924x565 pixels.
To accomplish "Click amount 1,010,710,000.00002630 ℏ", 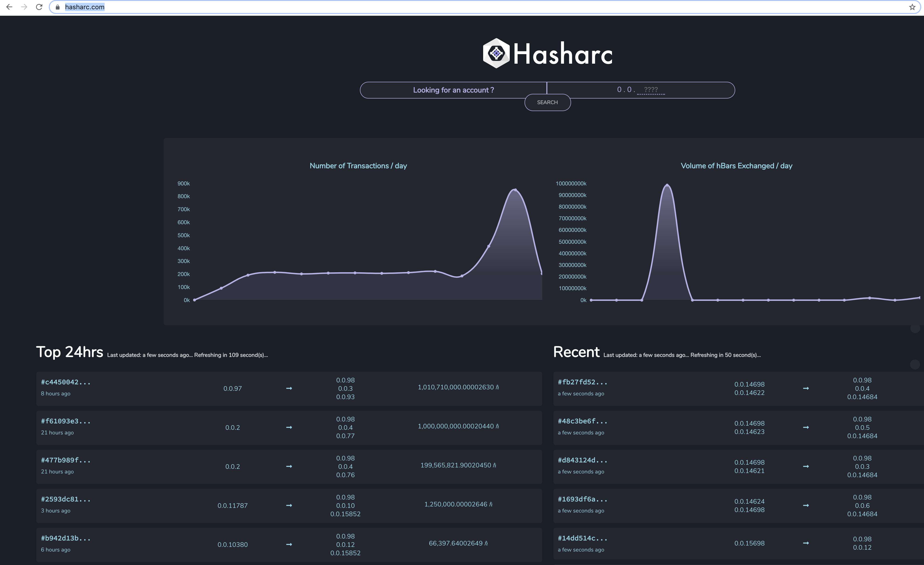I will 458,387.
